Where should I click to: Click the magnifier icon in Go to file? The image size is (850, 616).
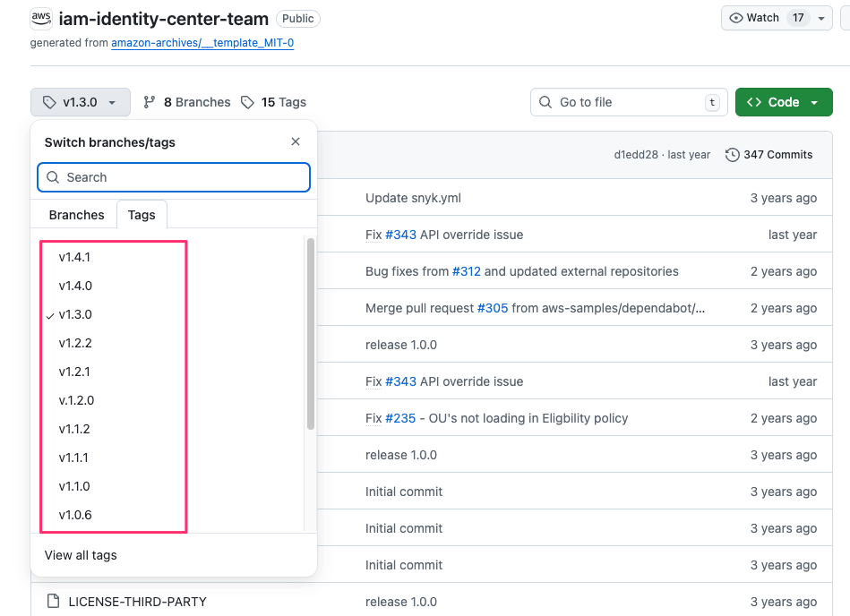(x=545, y=102)
